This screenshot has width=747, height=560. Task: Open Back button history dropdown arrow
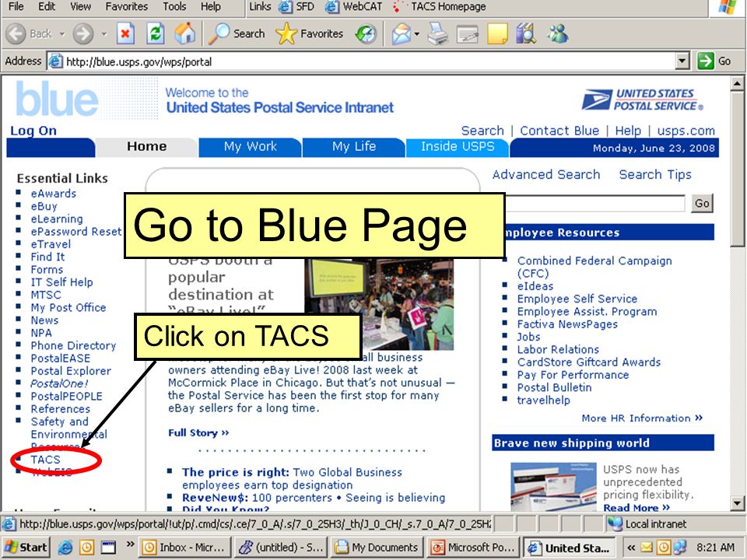coord(62,34)
